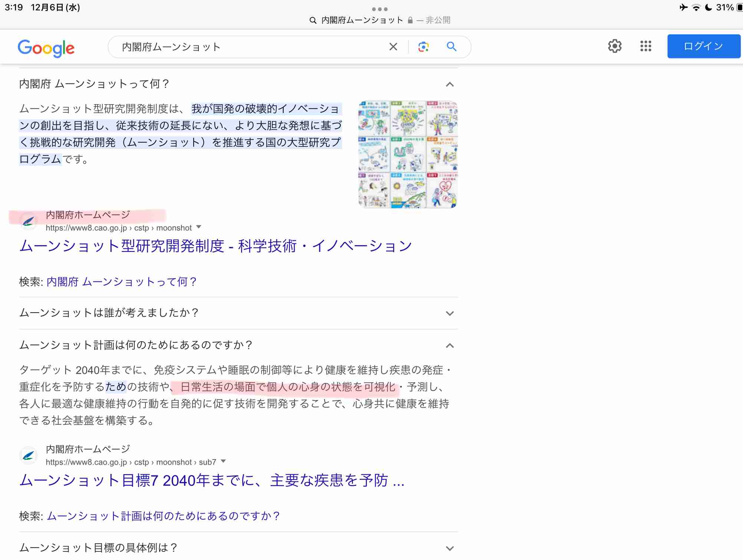Click highlighted snippet text 我が国発の破壊的イノベーショ
This screenshot has height=560, width=743.
click(x=266, y=109)
